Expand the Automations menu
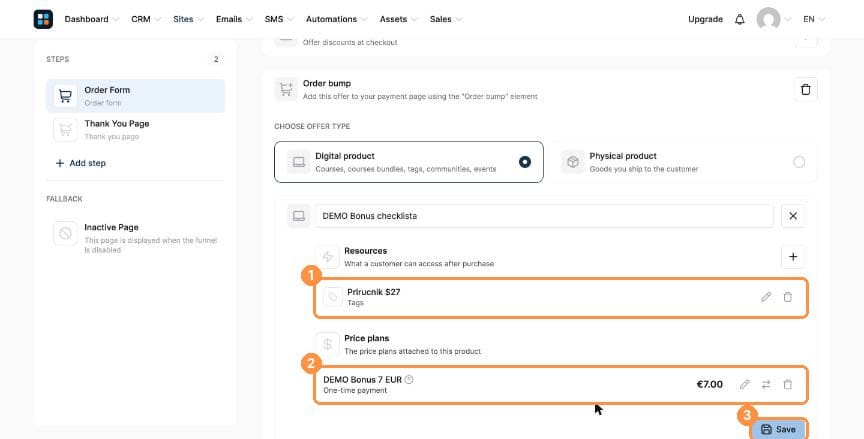The height and width of the screenshot is (439, 864). tap(337, 19)
